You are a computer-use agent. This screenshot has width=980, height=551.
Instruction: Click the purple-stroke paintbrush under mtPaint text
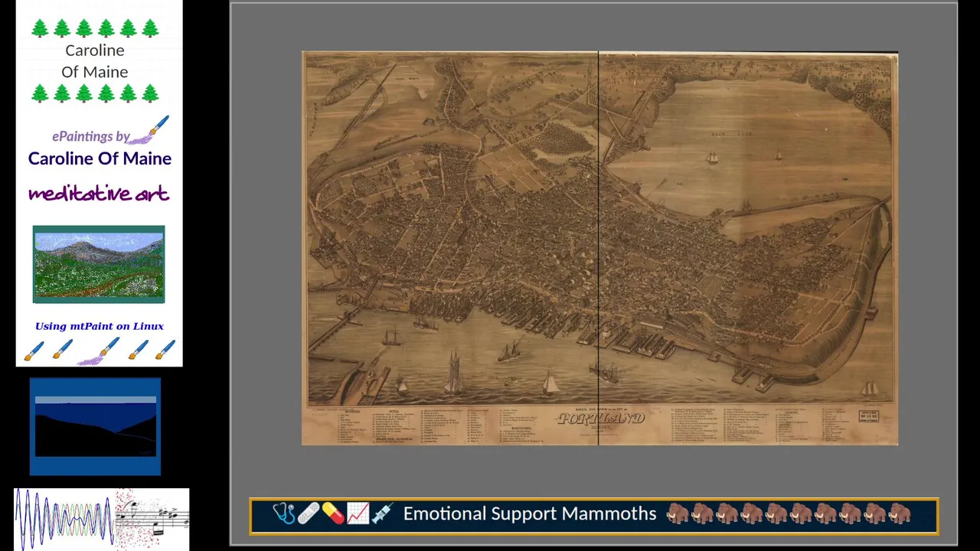point(100,351)
